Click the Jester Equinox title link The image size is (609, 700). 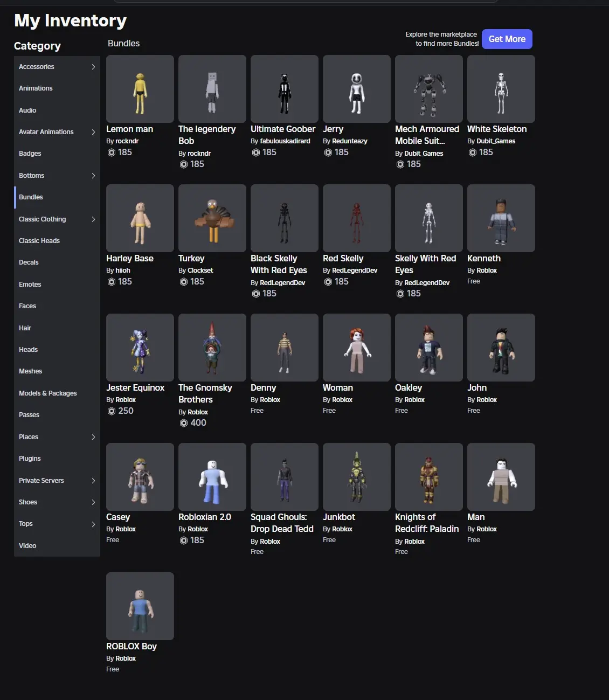coord(135,387)
